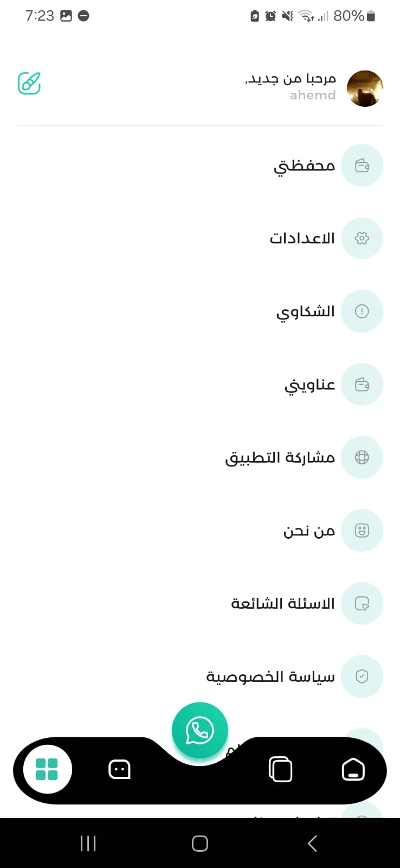Select the عناويني addresses icon
400x868 pixels.
(x=362, y=385)
